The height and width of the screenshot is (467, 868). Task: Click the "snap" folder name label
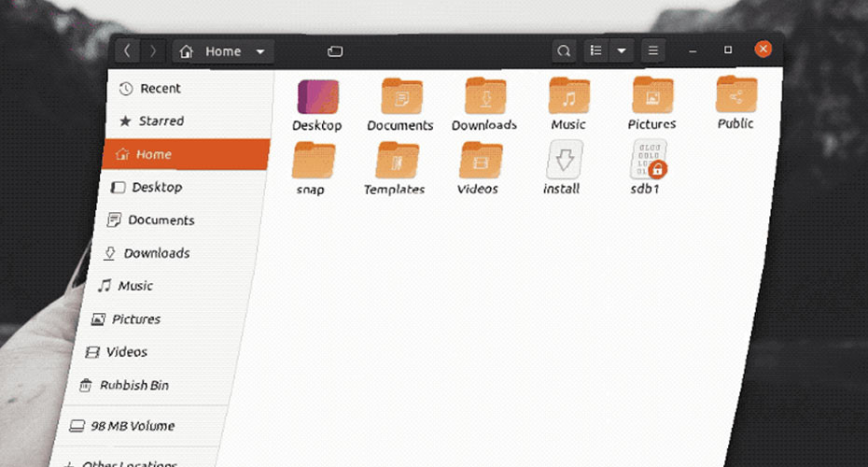311,190
